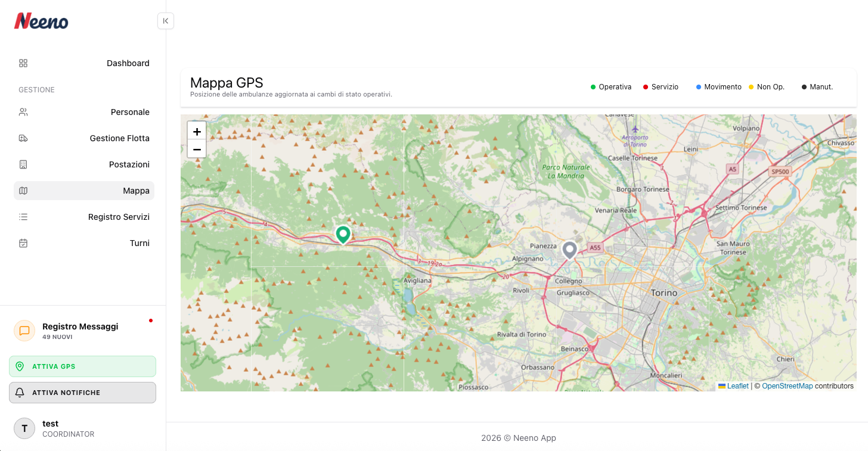Click the Aeroporto di Torino airport icon
This screenshot has width=868, height=451.
[x=635, y=129]
